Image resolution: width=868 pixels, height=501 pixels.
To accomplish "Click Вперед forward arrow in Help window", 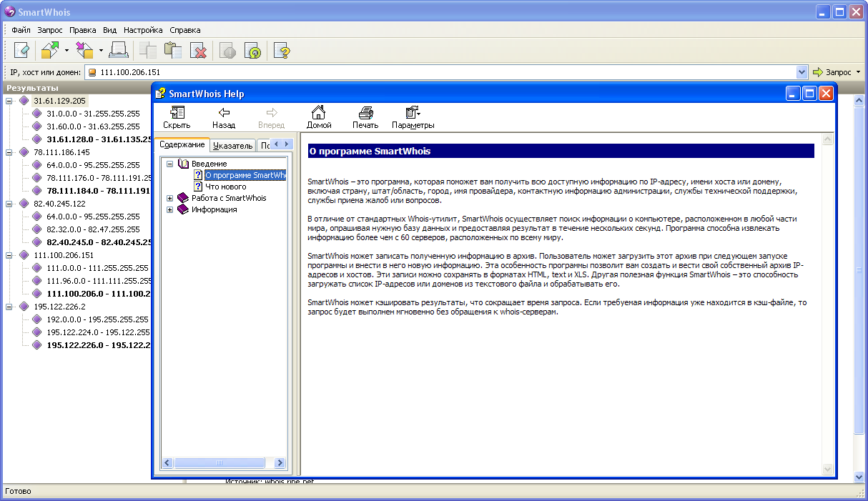I will pos(271,112).
